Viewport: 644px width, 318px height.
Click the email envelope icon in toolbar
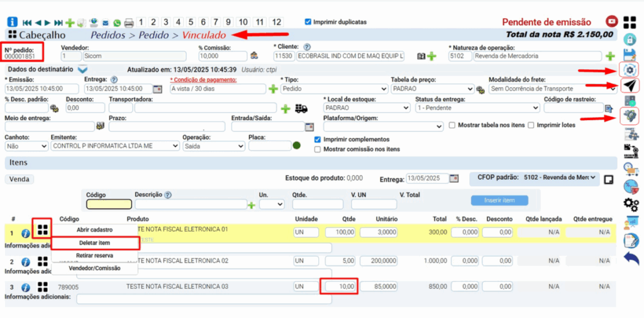tap(105, 23)
